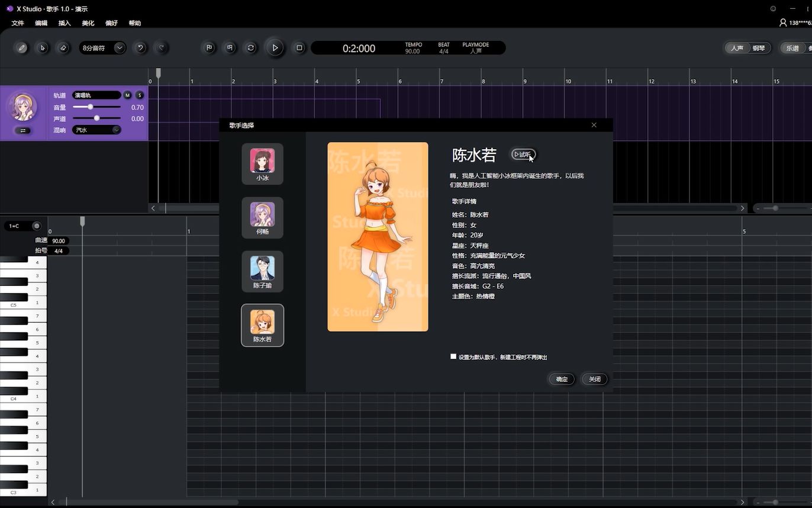
Task: Select the eraser tool
Action: (63, 48)
